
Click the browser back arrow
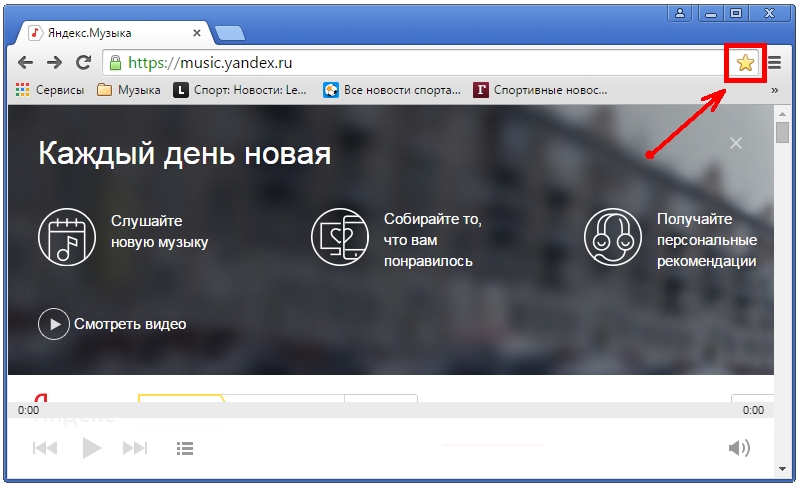(25, 63)
